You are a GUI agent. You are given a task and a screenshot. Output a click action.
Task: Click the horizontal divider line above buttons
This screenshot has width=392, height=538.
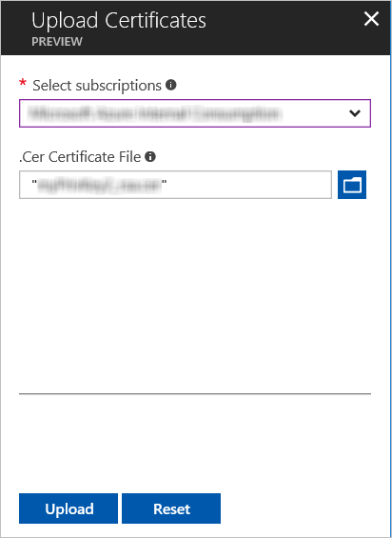pos(195,394)
